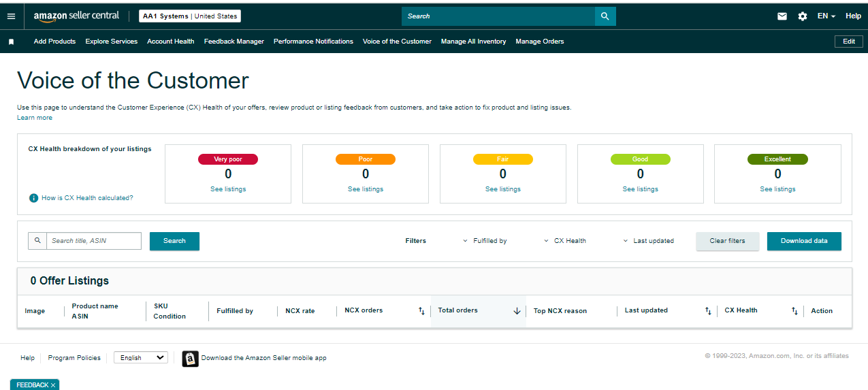Viewport: 868px width, 390px height.
Task: See listings under Good
Action: coord(641,189)
